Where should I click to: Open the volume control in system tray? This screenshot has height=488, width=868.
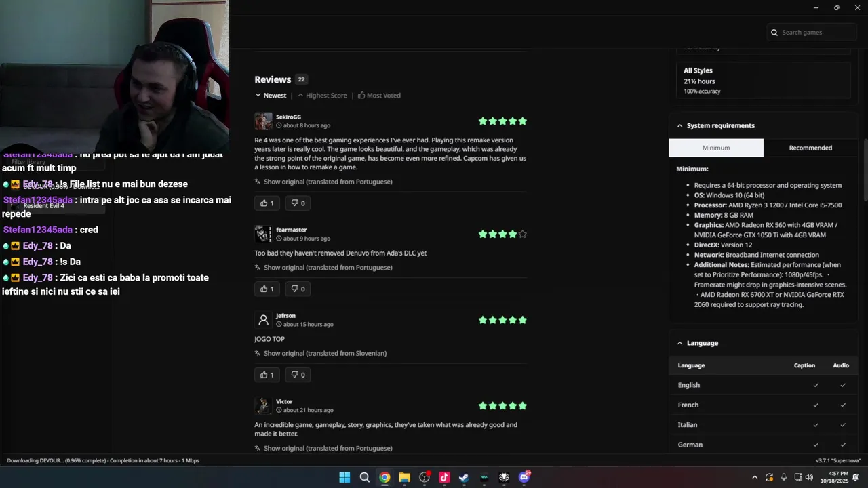809,478
